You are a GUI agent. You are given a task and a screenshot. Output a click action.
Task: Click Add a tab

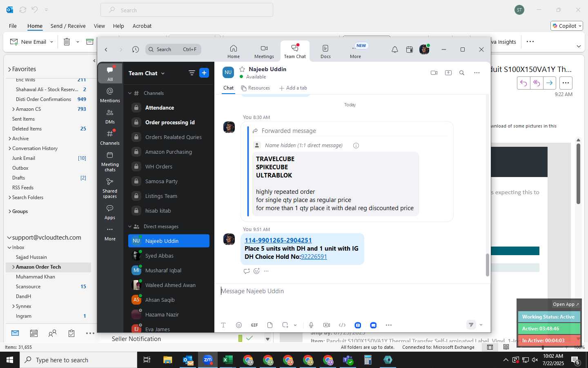pyautogui.click(x=293, y=88)
